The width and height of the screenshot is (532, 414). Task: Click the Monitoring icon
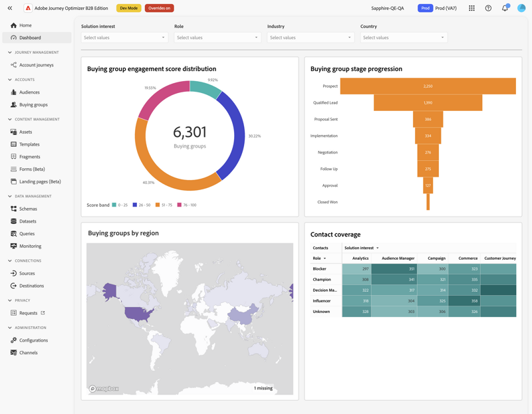(x=13, y=246)
